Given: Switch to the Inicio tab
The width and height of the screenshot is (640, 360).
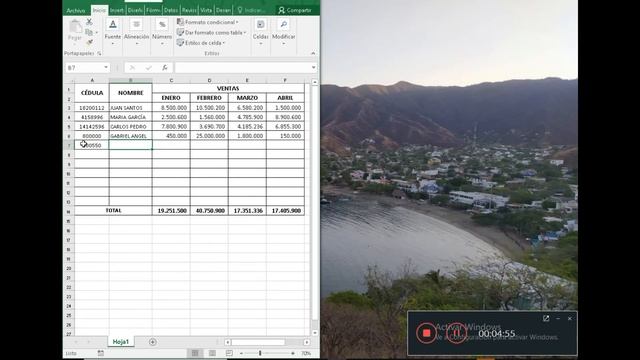Looking at the screenshot, I should (x=99, y=10).
